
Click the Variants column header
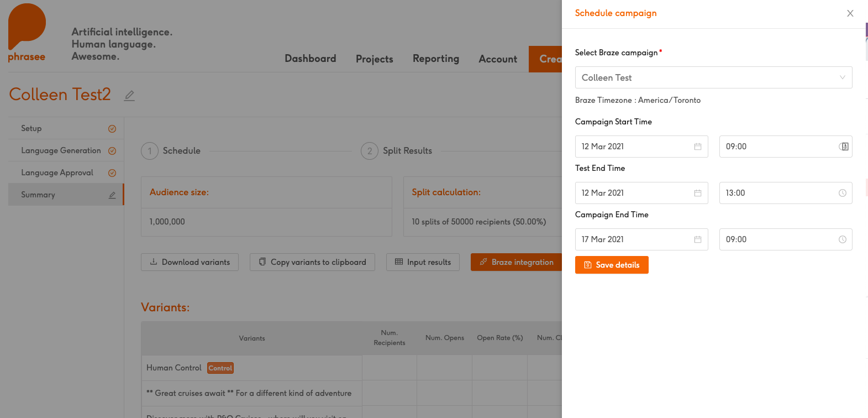click(x=252, y=338)
